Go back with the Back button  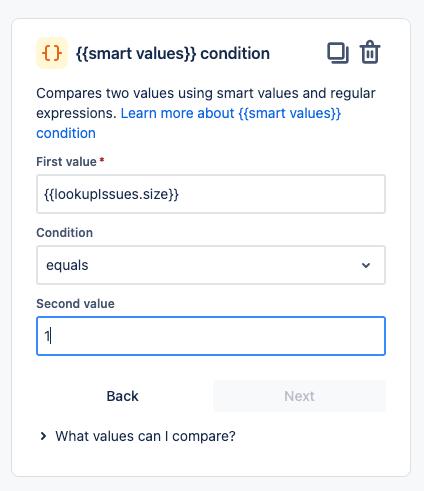(122, 396)
